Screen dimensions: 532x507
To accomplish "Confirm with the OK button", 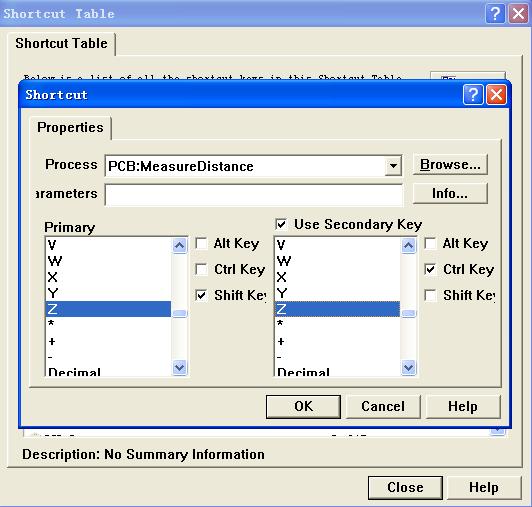I will click(303, 406).
